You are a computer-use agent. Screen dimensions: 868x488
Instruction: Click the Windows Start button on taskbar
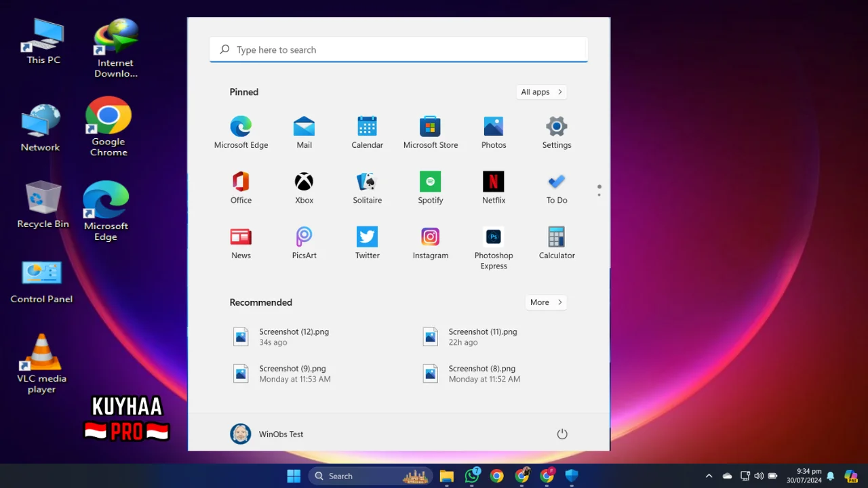click(x=294, y=476)
